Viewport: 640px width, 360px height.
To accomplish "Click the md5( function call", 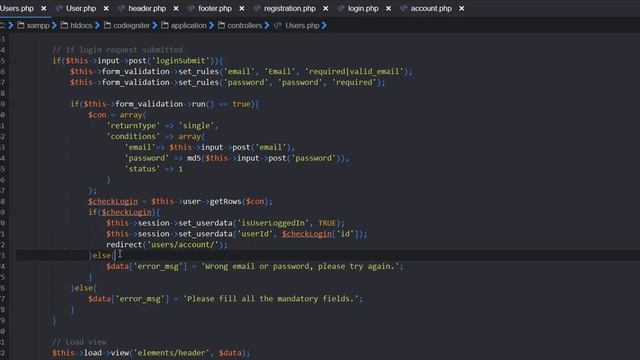I will click(196, 158).
